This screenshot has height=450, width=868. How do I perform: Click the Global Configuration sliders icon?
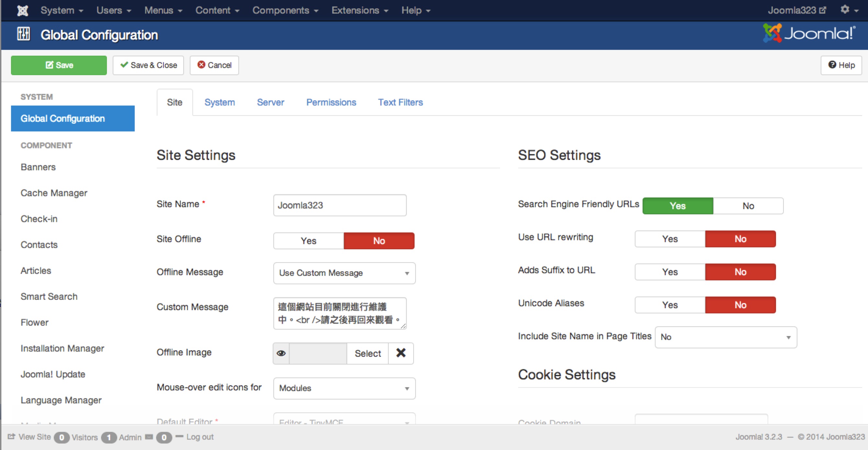[x=24, y=34]
